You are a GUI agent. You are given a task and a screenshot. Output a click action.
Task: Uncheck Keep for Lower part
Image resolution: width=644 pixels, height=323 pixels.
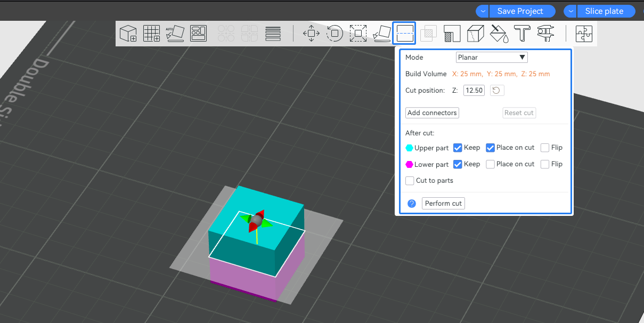coord(458,164)
